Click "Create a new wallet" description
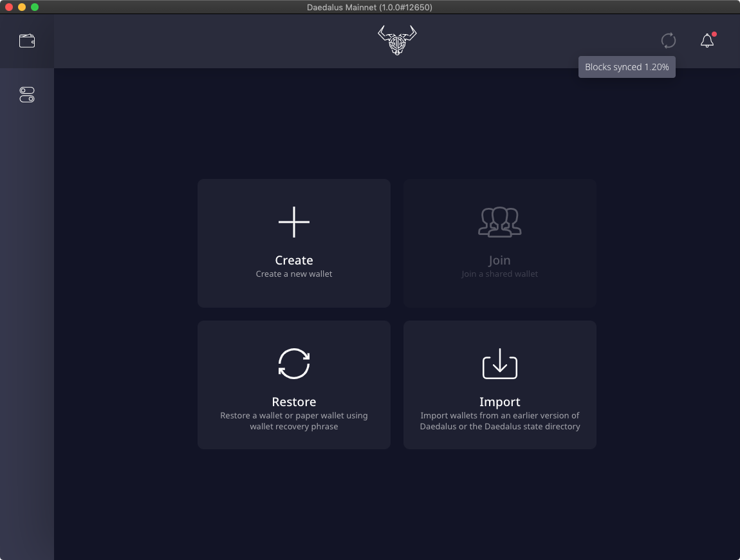 point(294,274)
